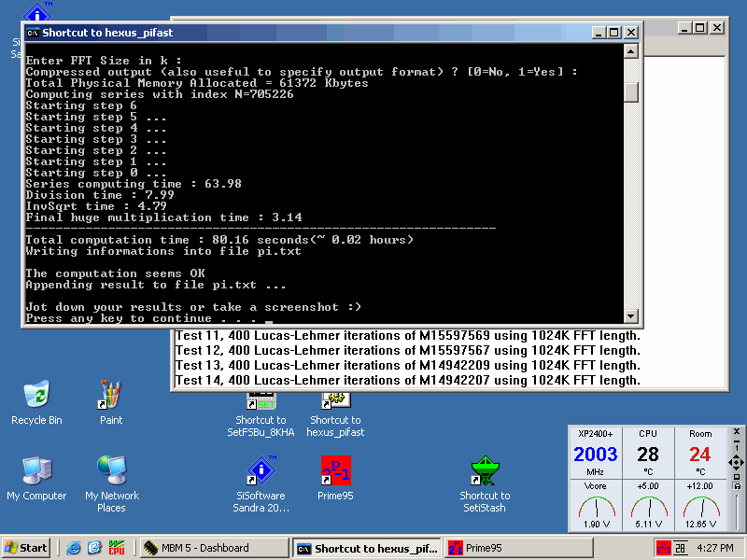Click the Shortcut to SetiStash icon
Screen dimensions: 747x560
tap(485, 470)
